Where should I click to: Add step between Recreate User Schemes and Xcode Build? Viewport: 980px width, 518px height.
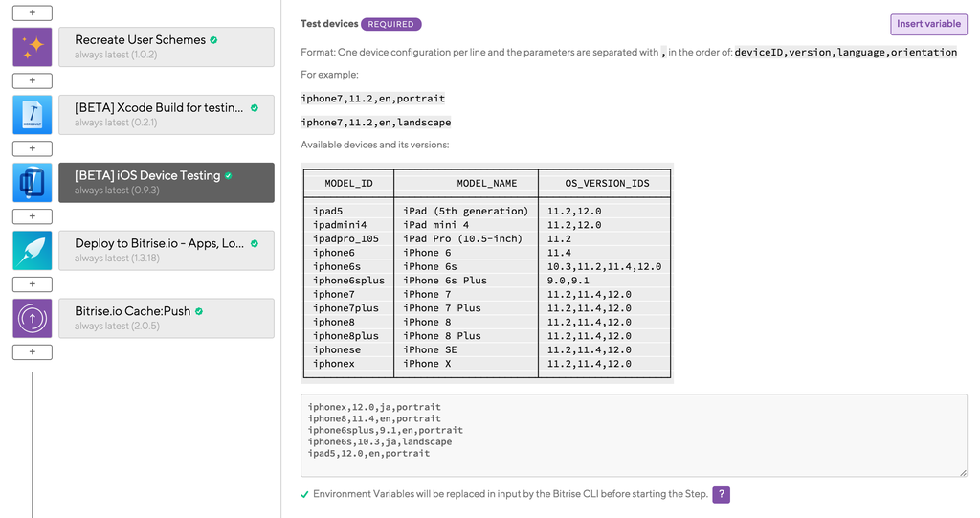click(33, 80)
